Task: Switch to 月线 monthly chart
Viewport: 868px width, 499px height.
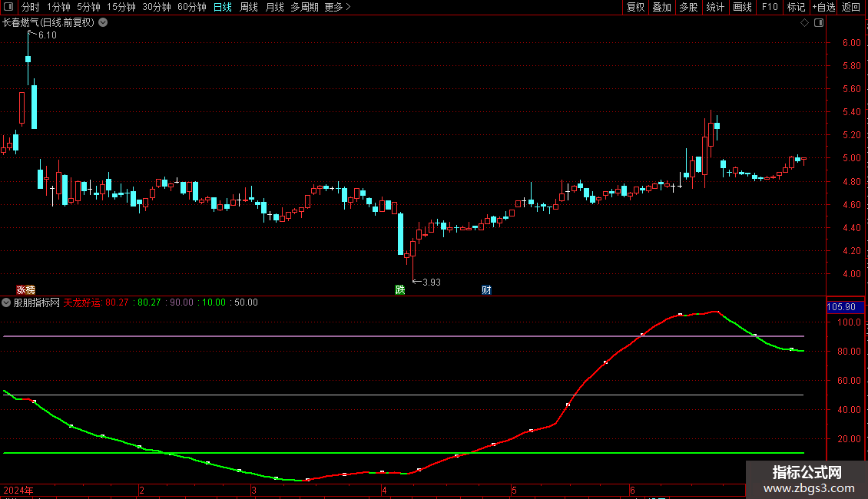Action: pyautogui.click(x=274, y=7)
